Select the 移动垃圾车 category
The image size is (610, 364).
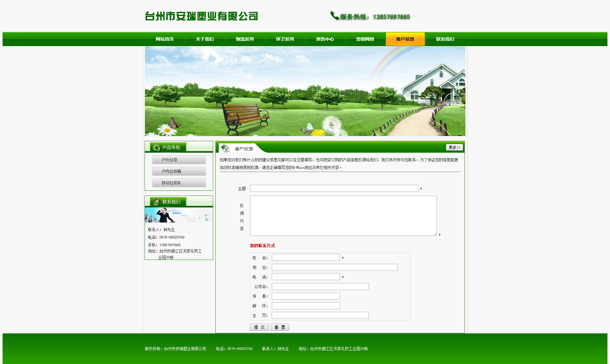point(179,183)
